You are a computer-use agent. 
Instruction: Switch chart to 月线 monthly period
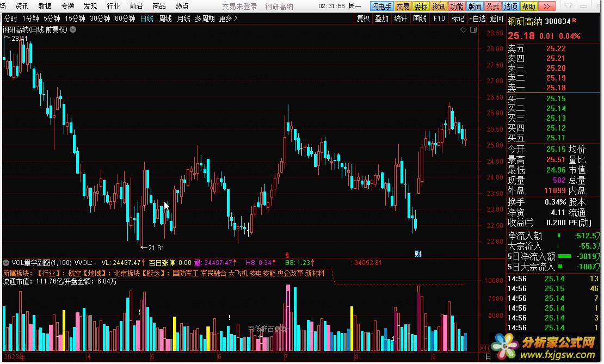point(183,18)
